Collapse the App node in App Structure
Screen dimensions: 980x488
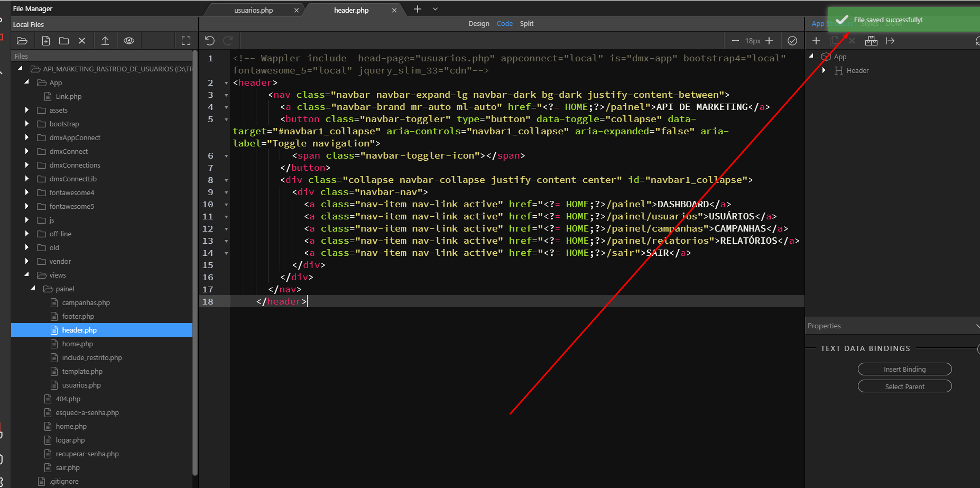tap(811, 56)
